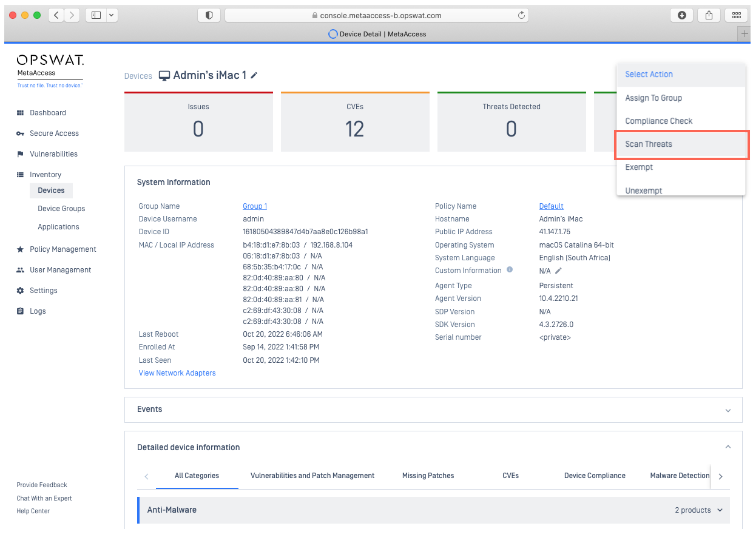Click the Settings gear icon in sidebar
This screenshot has width=753, height=560.
pyautogui.click(x=20, y=291)
